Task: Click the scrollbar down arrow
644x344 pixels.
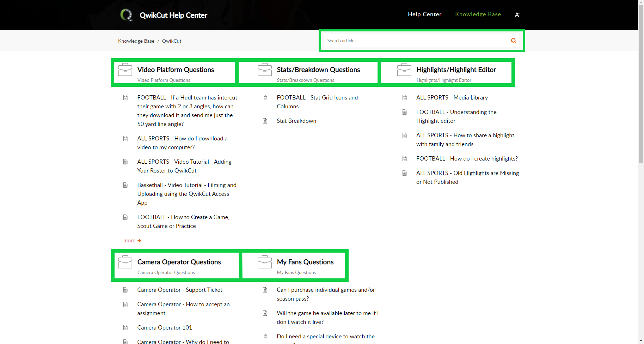Action: [x=641, y=341]
